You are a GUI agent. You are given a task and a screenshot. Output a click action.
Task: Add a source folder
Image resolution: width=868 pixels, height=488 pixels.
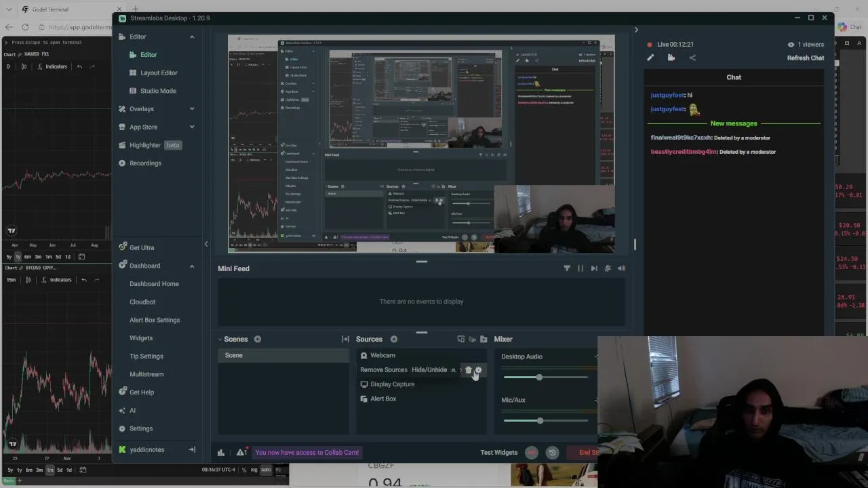(x=484, y=339)
